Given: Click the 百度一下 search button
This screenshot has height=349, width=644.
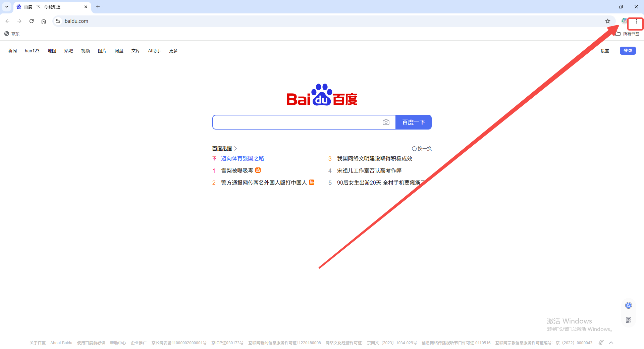Looking at the screenshot, I should coord(414,122).
